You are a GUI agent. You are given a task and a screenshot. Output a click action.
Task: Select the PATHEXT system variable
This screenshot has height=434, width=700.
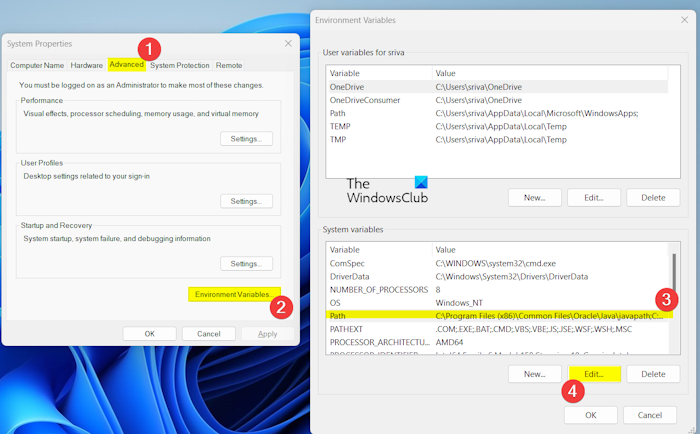tap(497, 329)
